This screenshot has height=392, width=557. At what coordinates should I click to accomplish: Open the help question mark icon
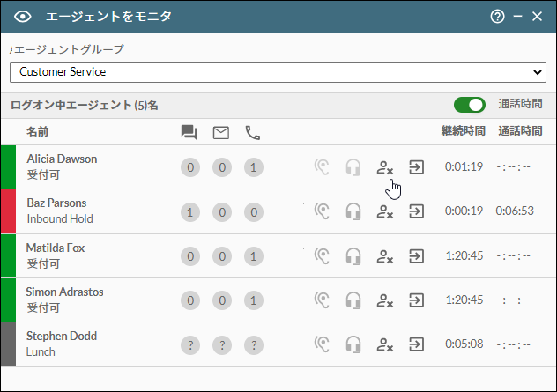pyautogui.click(x=497, y=17)
